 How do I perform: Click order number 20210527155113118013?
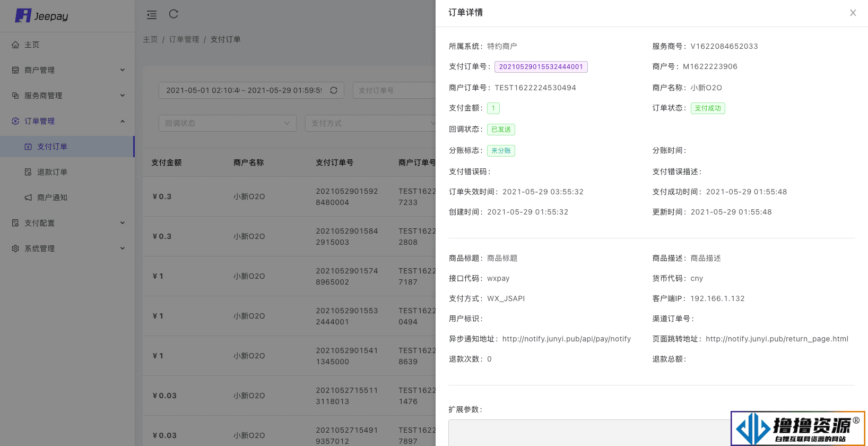point(347,396)
